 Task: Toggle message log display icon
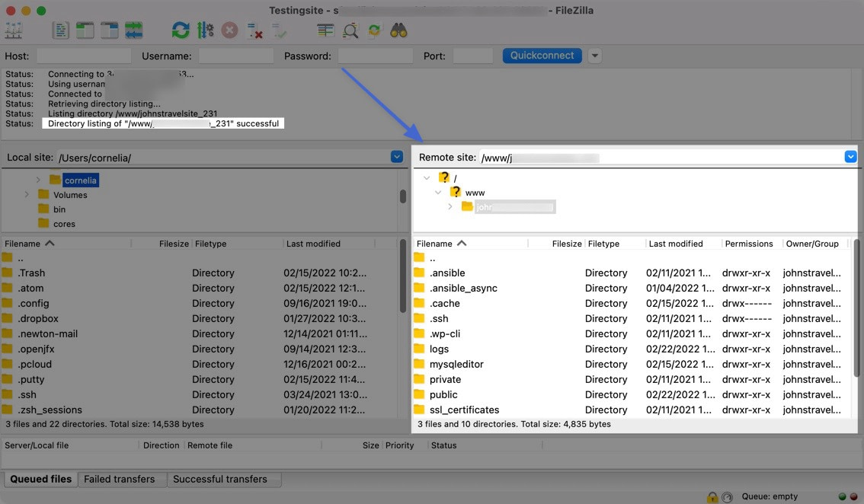coord(60,30)
